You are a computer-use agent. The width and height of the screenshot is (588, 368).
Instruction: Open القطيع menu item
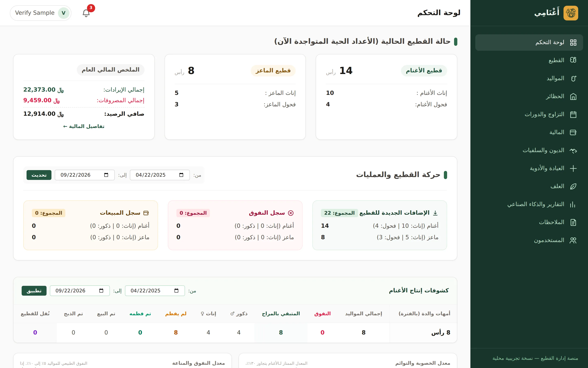coord(529,60)
